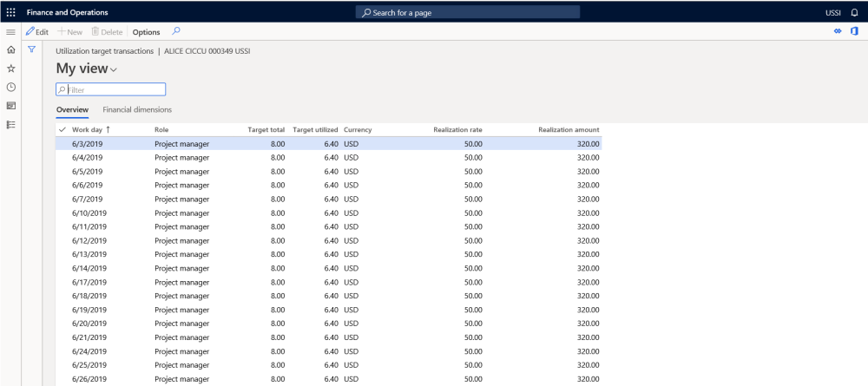Click Project manager role in the 6/3/2019 row
Screen dimensions: 868x386
(182, 144)
